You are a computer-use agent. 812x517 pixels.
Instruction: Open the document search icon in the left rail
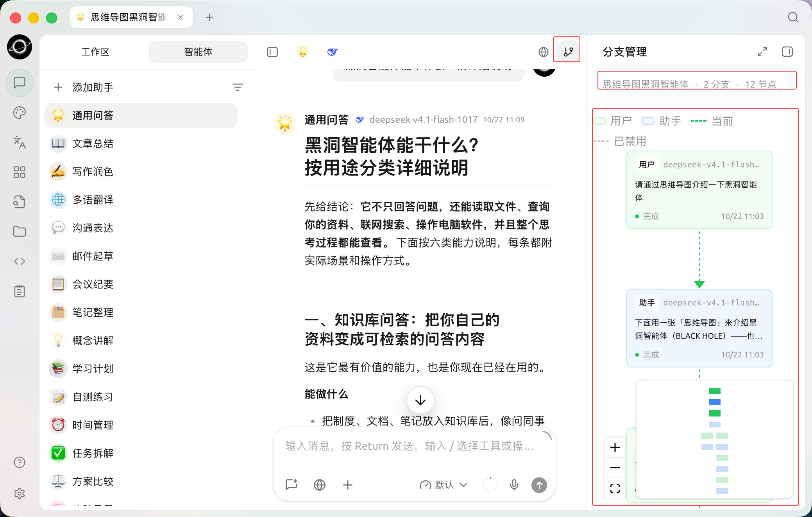pos(20,202)
